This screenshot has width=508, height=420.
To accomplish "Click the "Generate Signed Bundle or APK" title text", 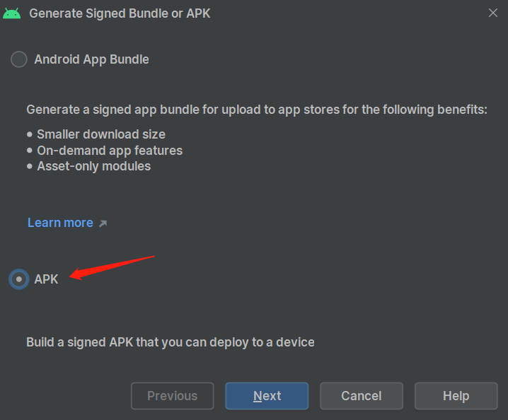I will [120, 13].
